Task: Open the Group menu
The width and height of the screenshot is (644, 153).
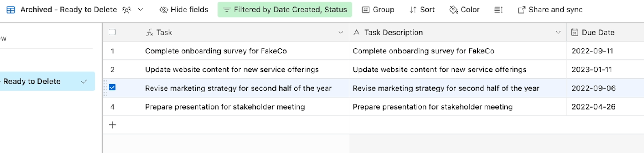Action: 378,10
